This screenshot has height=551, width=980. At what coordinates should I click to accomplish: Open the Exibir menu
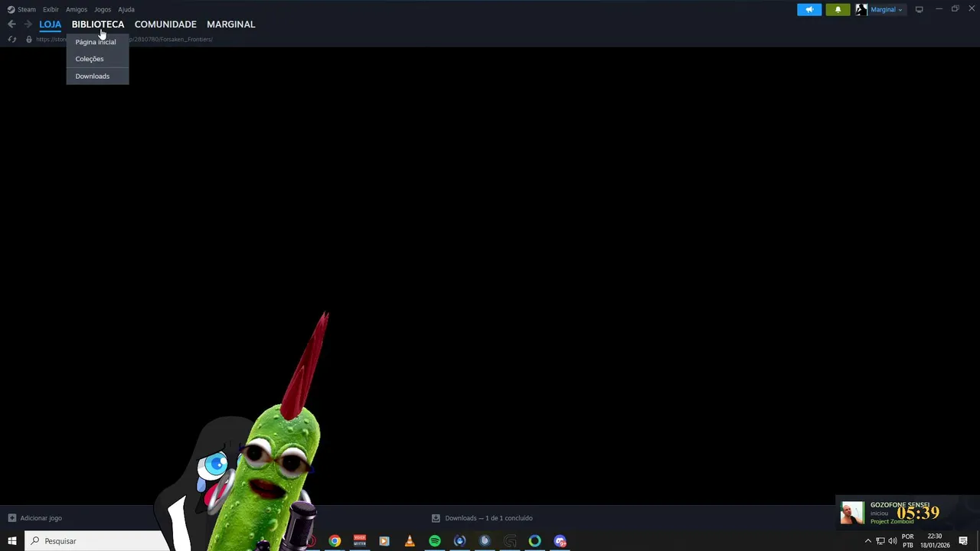[x=51, y=9]
